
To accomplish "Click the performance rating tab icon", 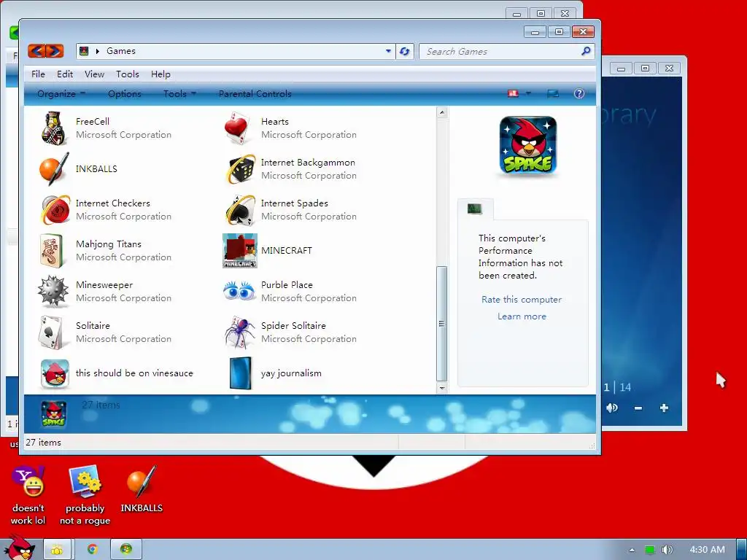I will click(475, 209).
